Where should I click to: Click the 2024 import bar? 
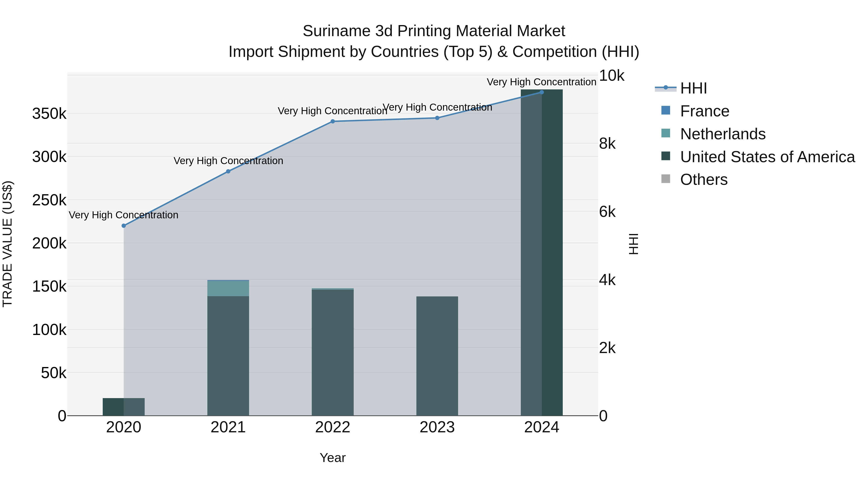542,253
